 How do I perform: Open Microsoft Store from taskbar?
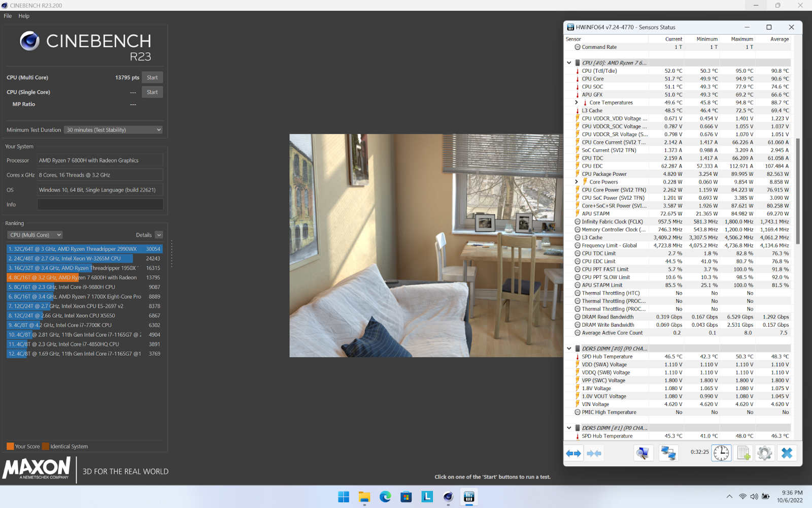tap(406, 497)
